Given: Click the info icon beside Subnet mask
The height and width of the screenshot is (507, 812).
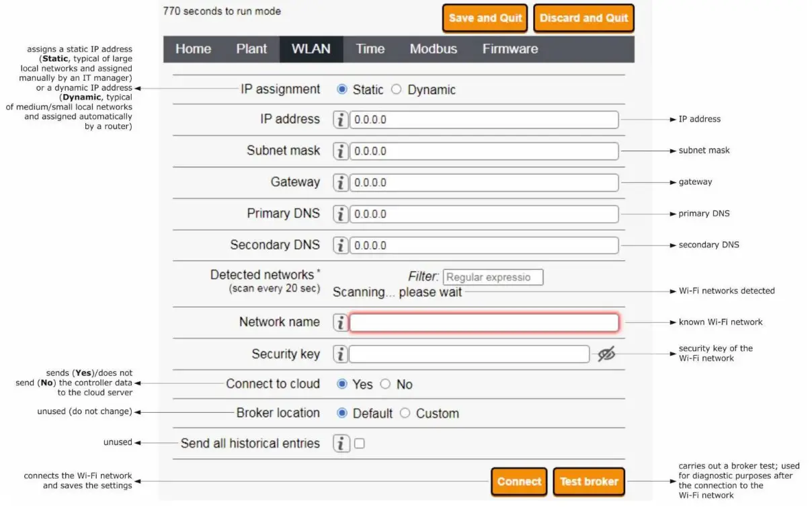Looking at the screenshot, I should 341,151.
